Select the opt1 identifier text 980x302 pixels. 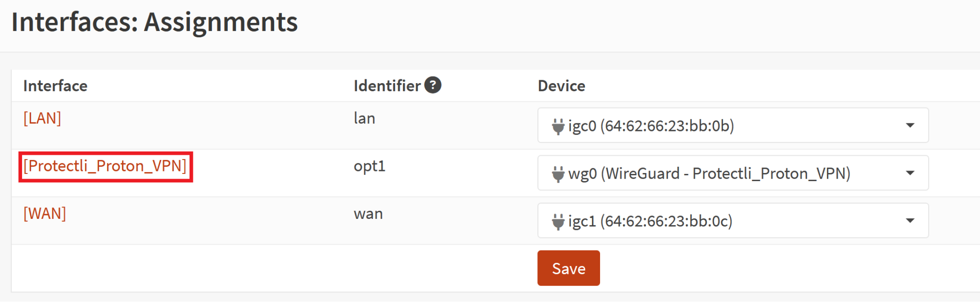[x=368, y=166]
